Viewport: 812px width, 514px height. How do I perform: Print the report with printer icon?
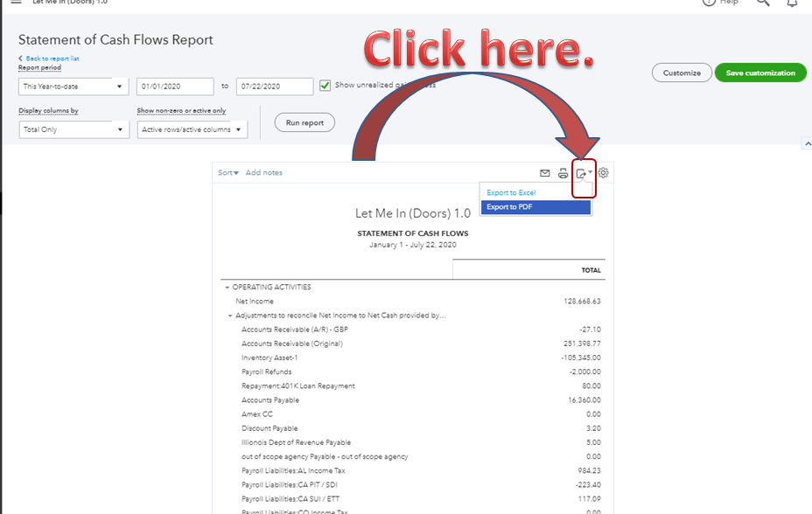563,173
